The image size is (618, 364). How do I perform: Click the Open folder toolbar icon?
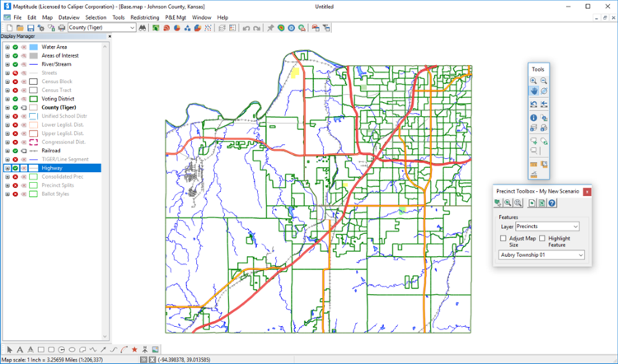(x=20, y=28)
